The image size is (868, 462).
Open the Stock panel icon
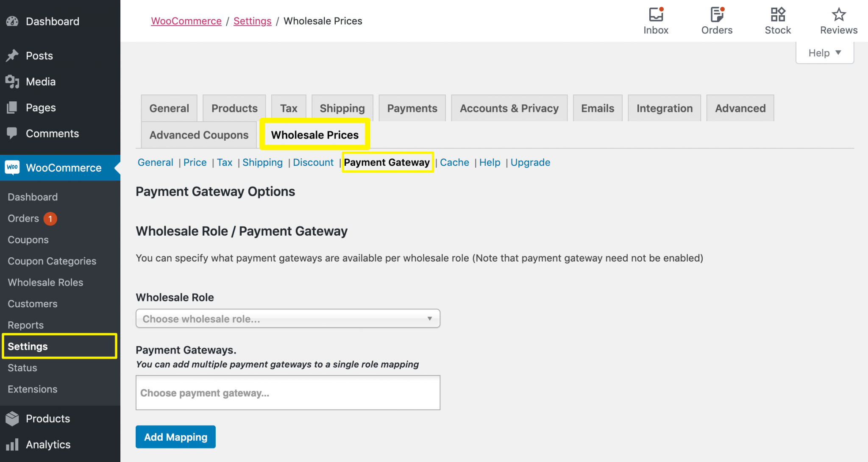click(778, 15)
